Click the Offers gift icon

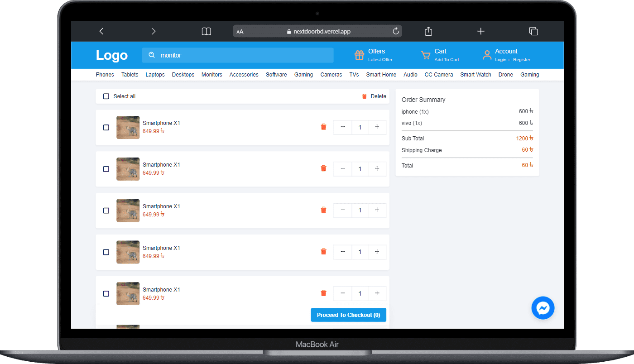[x=359, y=55]
